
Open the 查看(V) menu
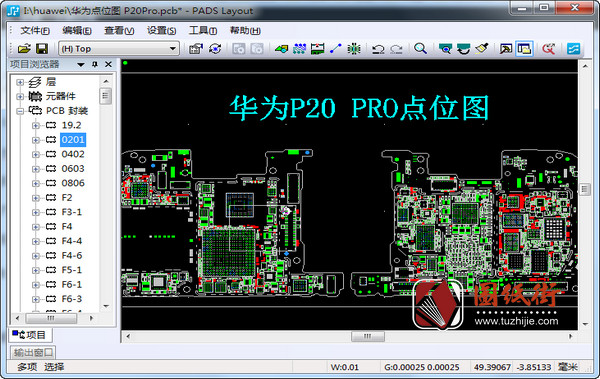tap(119, 30)
